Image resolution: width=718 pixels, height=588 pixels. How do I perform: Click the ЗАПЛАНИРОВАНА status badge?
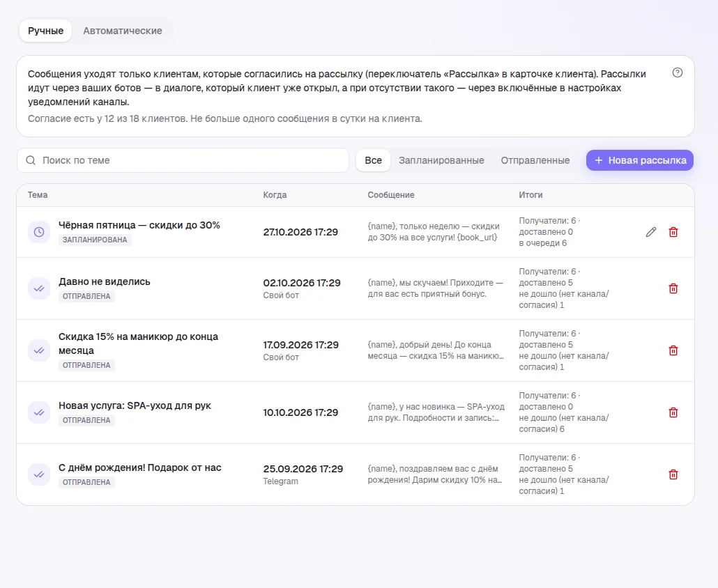coord(95,240)
